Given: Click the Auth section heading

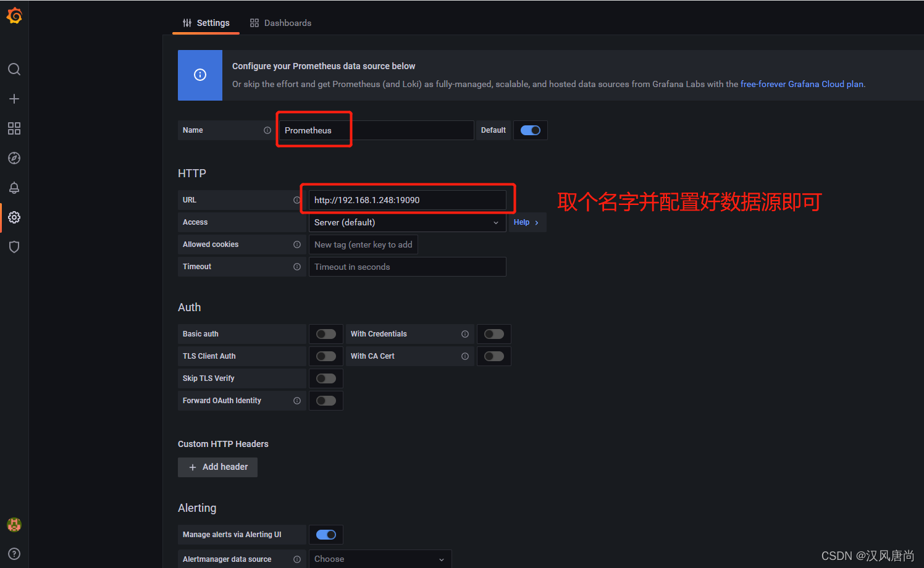Looking at the screenshot, I should coord(190,307).
